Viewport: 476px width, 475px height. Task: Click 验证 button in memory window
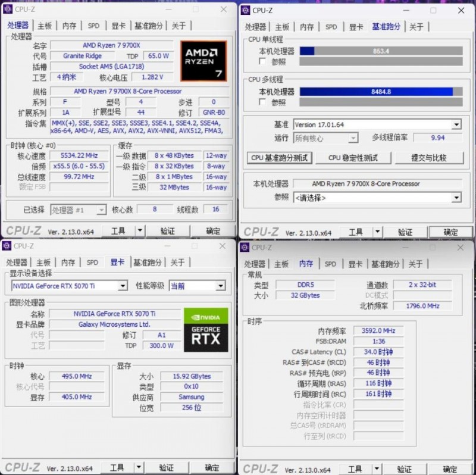(405, 469)
